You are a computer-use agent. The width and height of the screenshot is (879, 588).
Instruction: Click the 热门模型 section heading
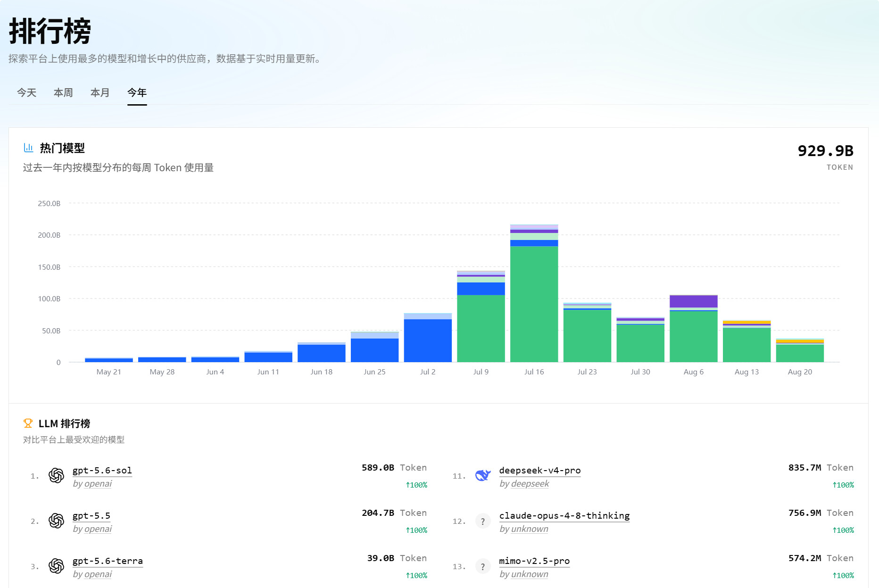pos(62,148)
